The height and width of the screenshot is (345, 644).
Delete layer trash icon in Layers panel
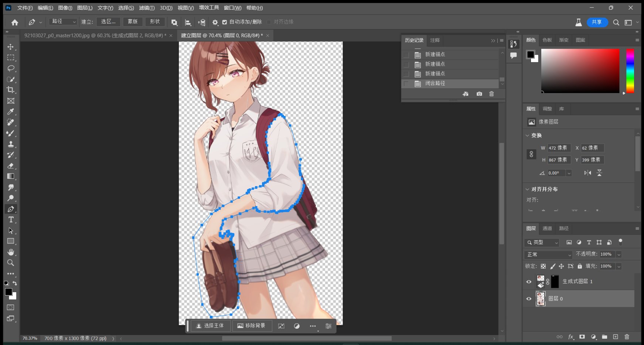pos(627,337)
